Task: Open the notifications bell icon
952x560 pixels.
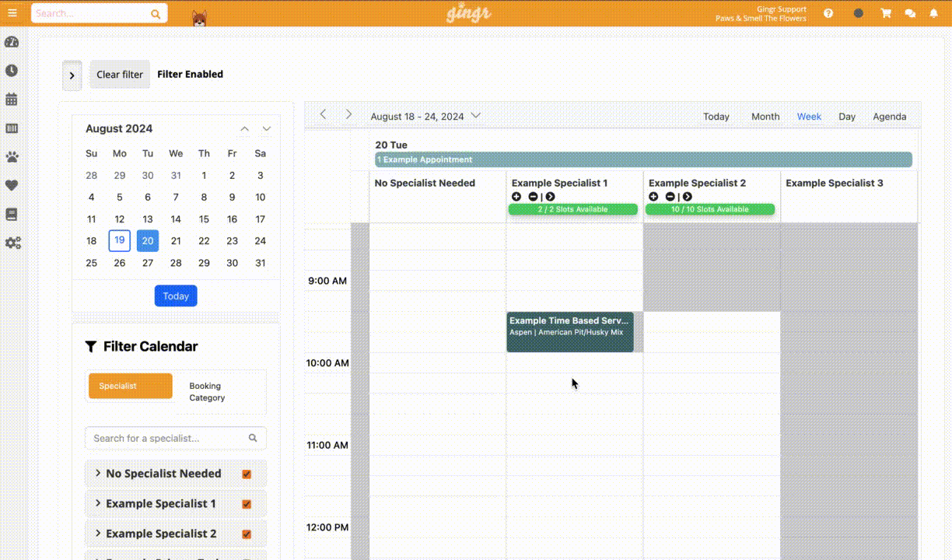Action: click(x=934, y=13)
